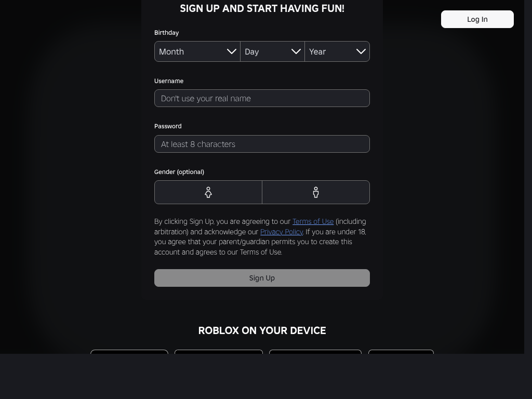Click the Username field label
This screenshot has height=399, width=532.
click(x=169, y=81)
